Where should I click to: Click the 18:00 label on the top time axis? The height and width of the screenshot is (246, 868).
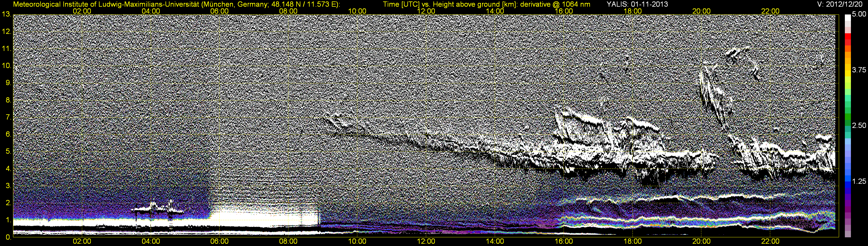[x=632, y=11]
